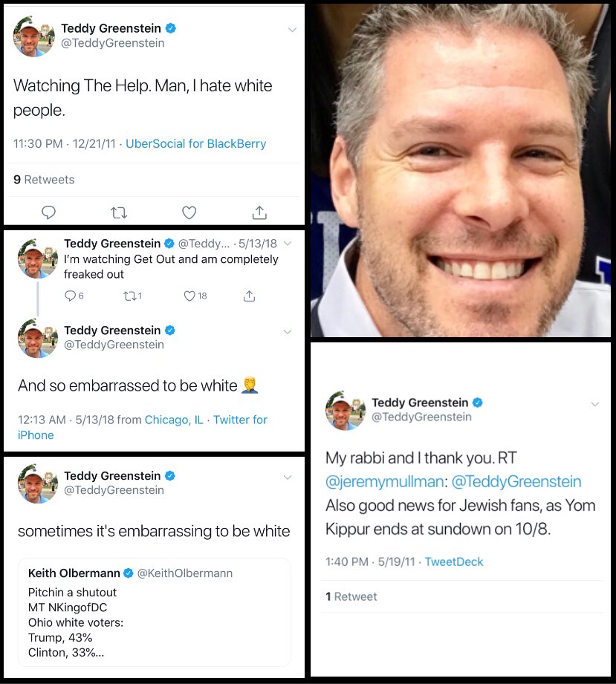Open UberSocial for BlackBerry link
This screenshot has width=616, height=684.
coord(196,143)
